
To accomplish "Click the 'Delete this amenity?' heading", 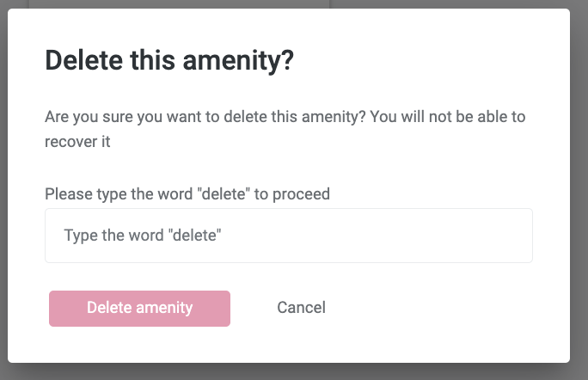I will click(x=169, y=60).
